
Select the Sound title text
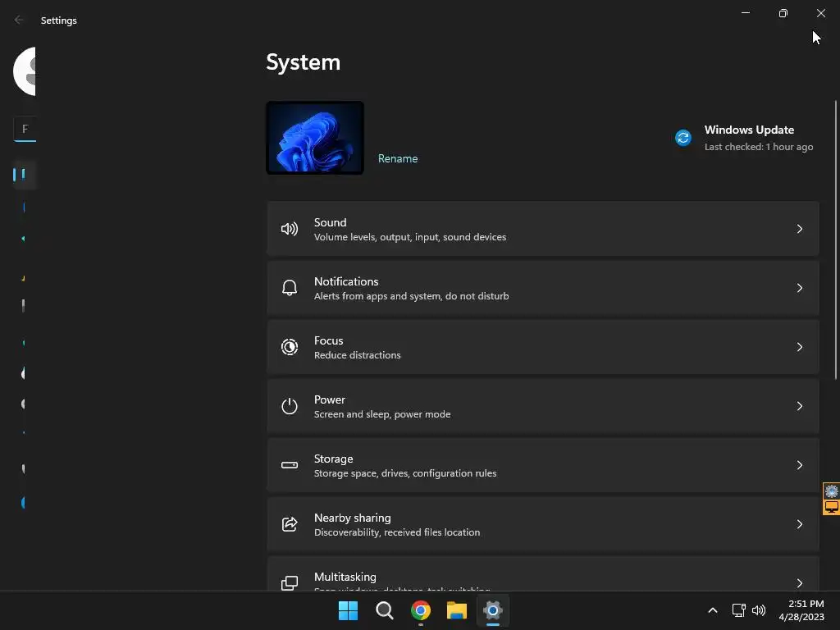[330, 222]
